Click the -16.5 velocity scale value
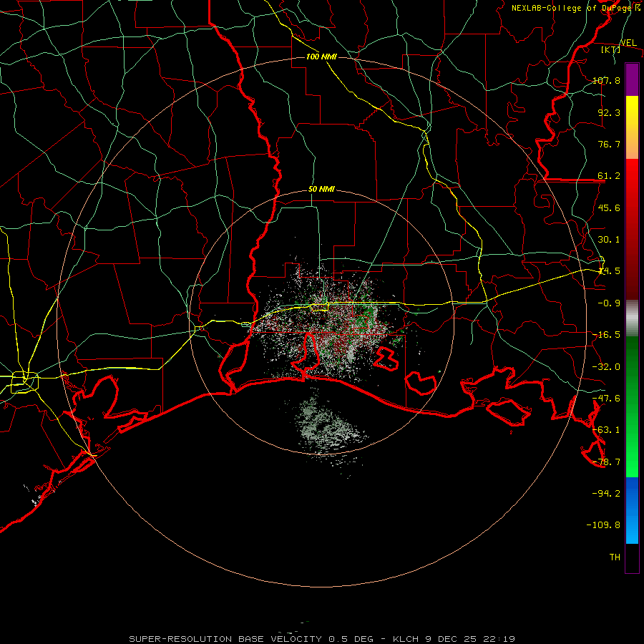The height and width of the screenshot is (644, 644). point(606,335)
